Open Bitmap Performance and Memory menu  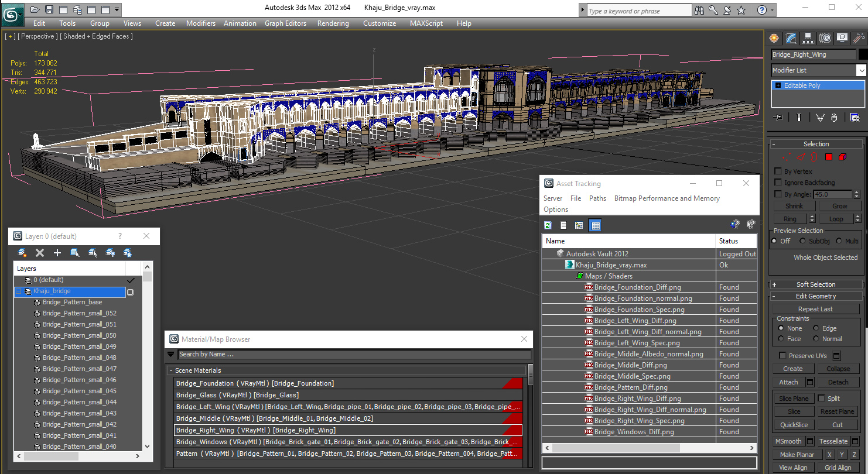click(667, 198)
